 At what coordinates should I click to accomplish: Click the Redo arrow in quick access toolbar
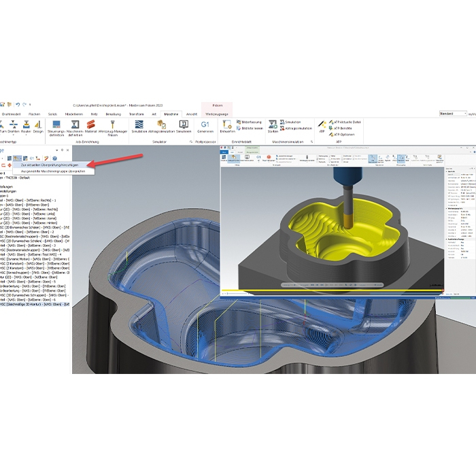(24, 105)
